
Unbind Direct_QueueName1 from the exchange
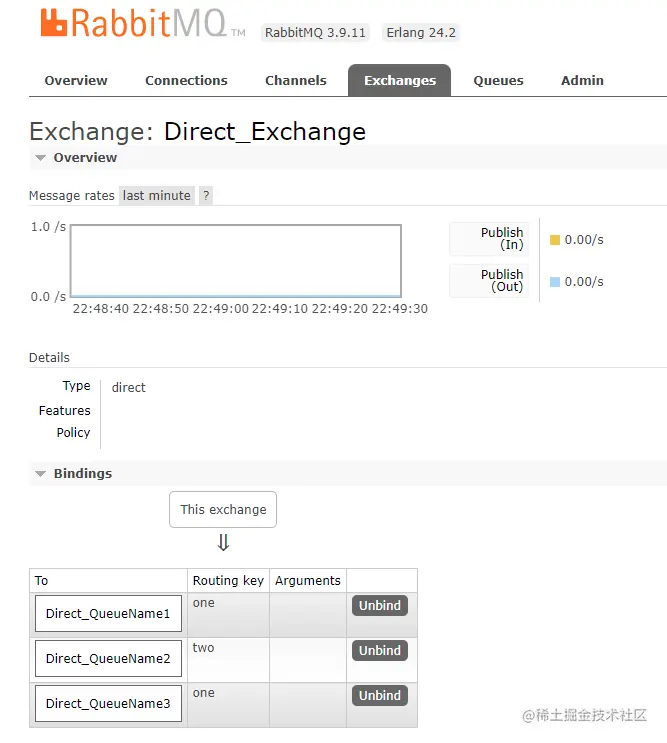pyautogui.click(x=380, y=606)
